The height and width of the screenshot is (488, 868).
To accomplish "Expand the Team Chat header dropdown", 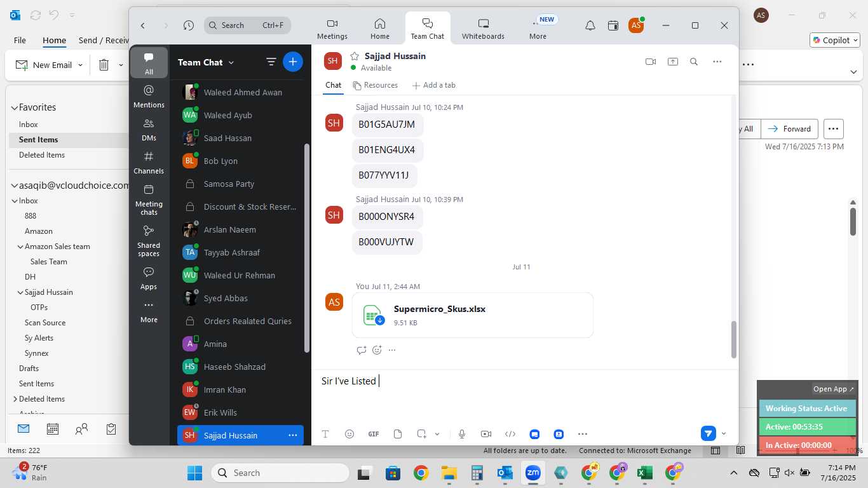I will [231, 62].
